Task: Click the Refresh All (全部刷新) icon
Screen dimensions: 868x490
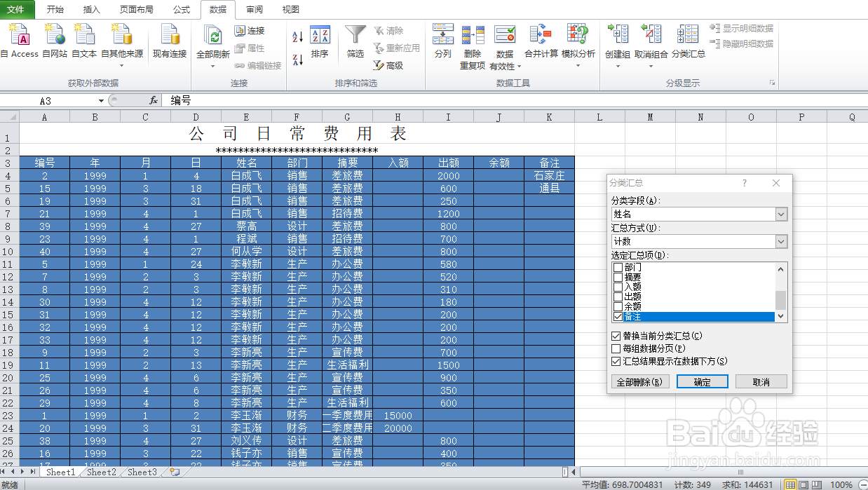Action: point(212,35)
